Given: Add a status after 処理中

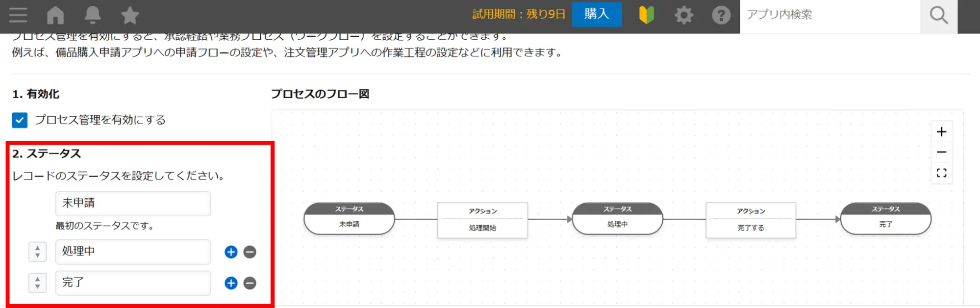Looking at the screenshot, I should click(x=231, y=252).
